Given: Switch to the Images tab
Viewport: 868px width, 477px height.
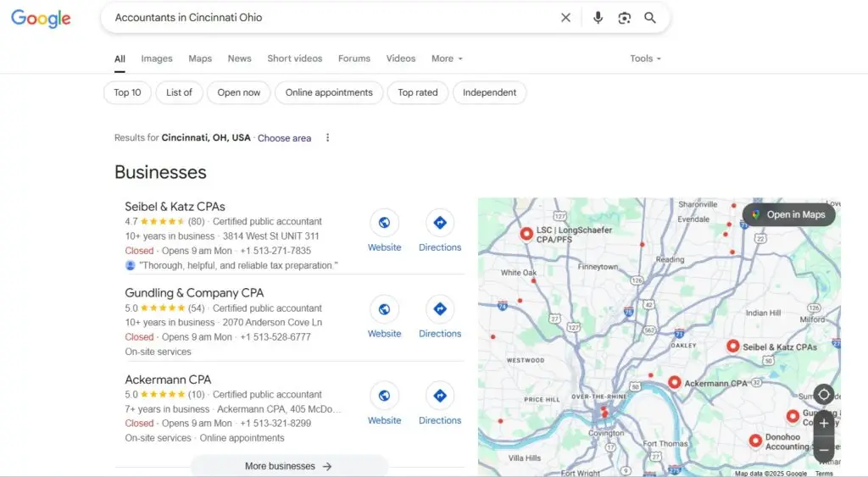Looking at the screenshot, I should pos(157,58).
